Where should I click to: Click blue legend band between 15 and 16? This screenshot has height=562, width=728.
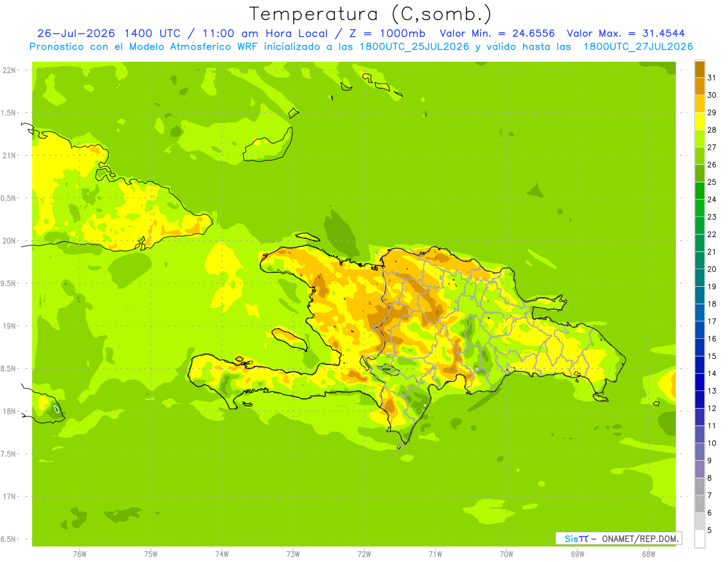[x=699, y=347]
